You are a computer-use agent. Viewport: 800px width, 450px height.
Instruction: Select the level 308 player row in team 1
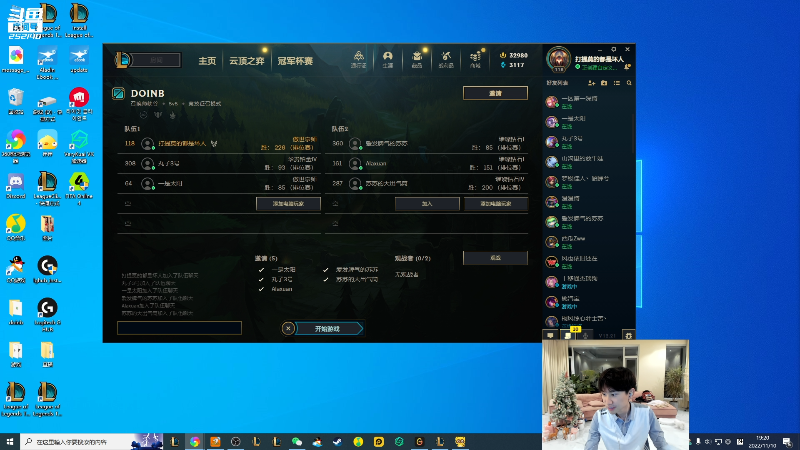pos(219,163)
